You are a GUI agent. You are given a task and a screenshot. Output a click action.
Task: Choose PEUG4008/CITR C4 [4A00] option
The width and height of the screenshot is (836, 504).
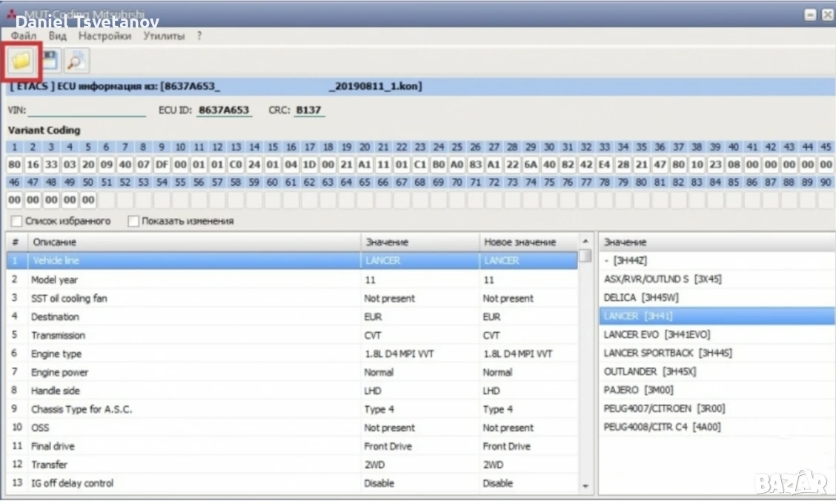click(x=717, y=427)
